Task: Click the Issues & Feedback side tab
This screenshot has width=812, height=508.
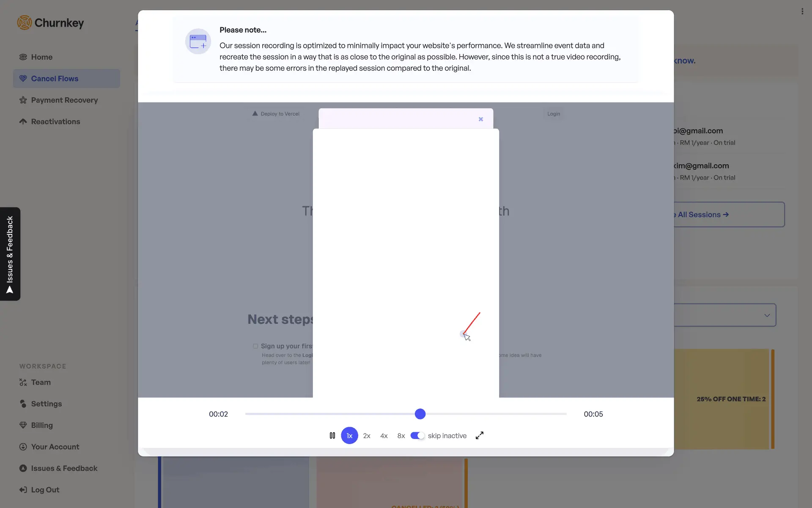Action: pos(10,254)
